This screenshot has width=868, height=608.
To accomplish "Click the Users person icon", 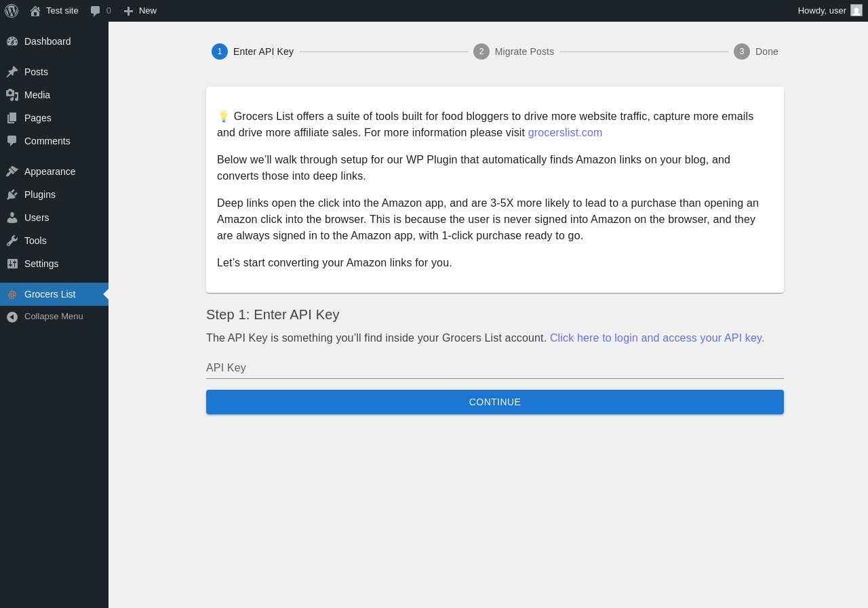I will [12, 218].
